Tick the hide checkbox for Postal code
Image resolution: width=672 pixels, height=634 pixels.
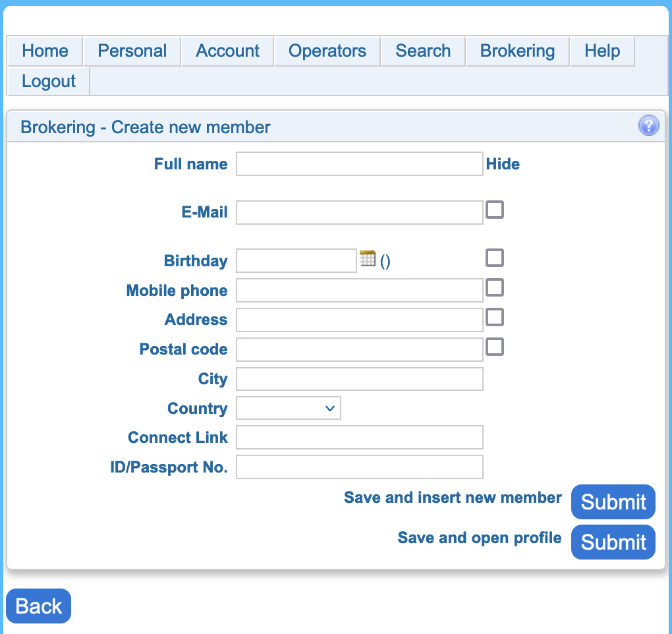pyautogui.click(x=495, y=347)
